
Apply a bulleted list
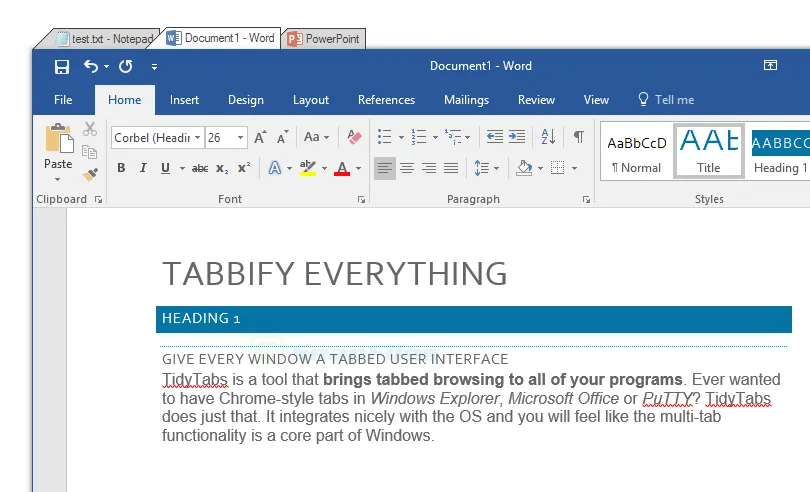(x=384, y=137)
